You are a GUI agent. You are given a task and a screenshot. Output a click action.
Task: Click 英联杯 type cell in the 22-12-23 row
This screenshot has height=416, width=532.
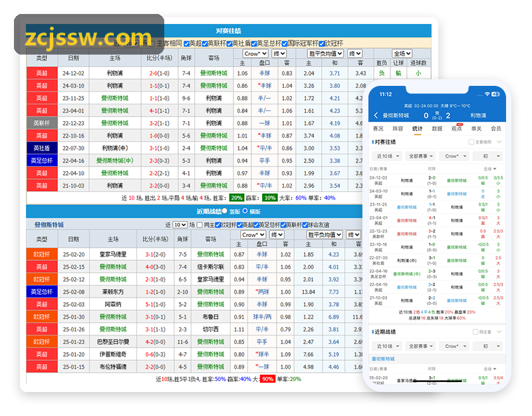coord(42,123)
